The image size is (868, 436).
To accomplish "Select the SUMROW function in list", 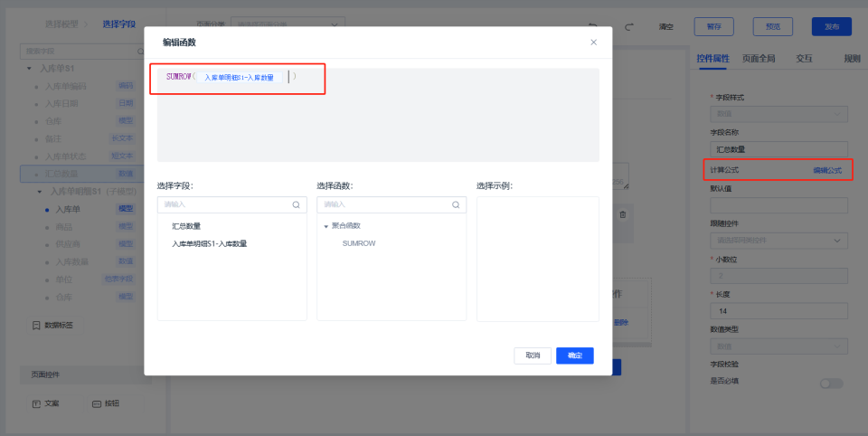I will pos(359,243).
